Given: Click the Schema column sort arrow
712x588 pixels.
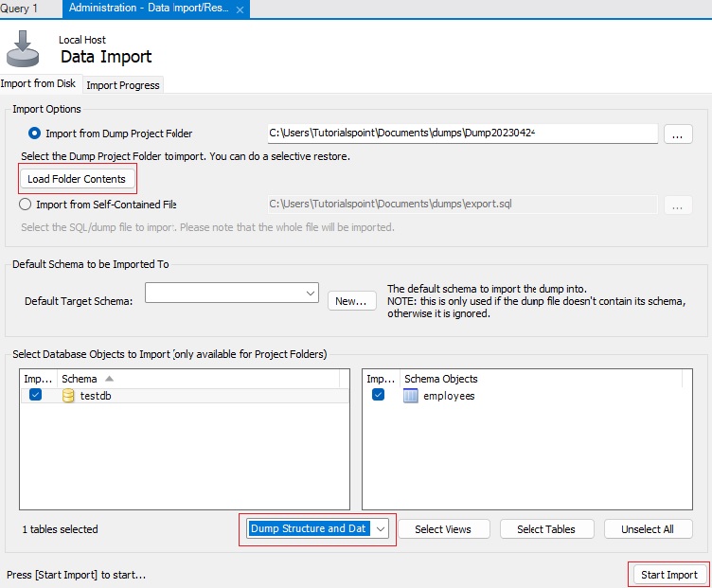Looking at the screenshot, I should coord(109,379).
